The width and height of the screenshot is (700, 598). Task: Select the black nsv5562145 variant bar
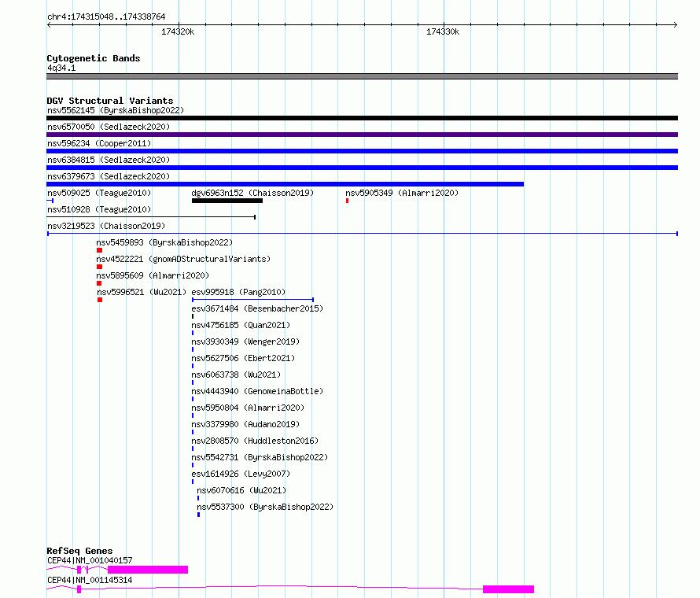coord(362,118)
